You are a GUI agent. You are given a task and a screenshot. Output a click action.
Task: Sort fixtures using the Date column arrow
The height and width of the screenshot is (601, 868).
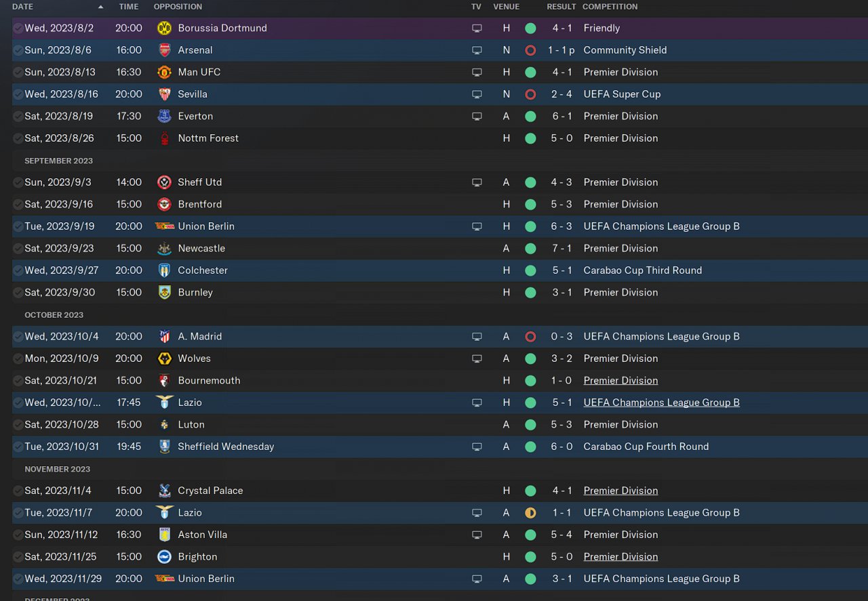point(101,7)
